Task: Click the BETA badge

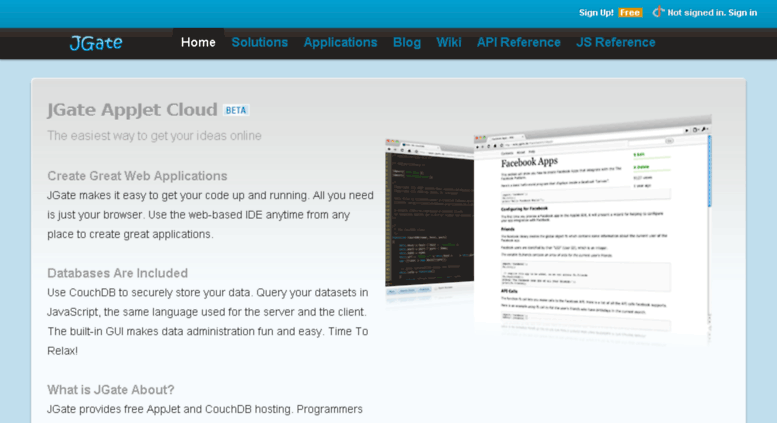Action: tap(236, 110)
